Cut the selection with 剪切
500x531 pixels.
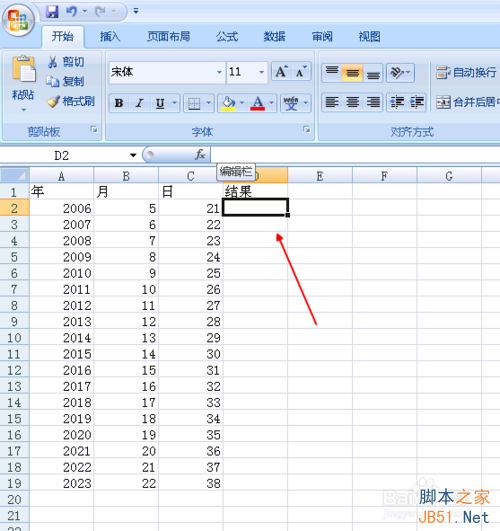(x=66, y=62)
